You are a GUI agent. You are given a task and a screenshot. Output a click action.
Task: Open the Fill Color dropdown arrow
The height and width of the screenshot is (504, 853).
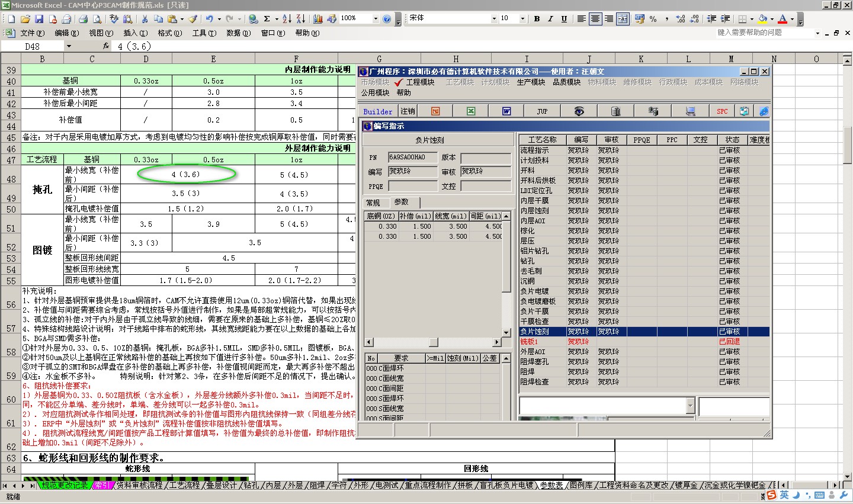772,19
